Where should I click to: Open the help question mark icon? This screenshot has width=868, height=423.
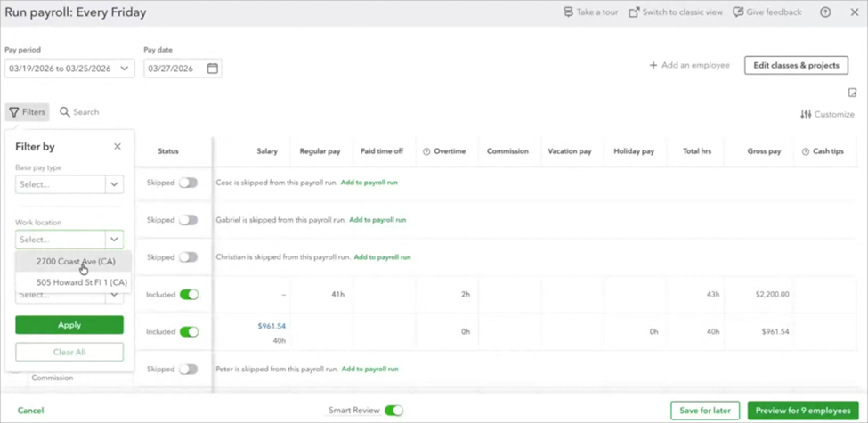[x=825, y=12]
